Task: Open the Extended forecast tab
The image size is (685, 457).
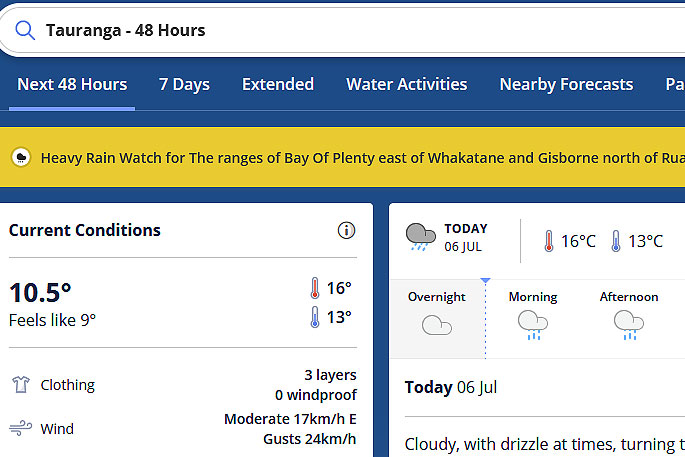Action: pyautogui.click(x=278, y=84)
